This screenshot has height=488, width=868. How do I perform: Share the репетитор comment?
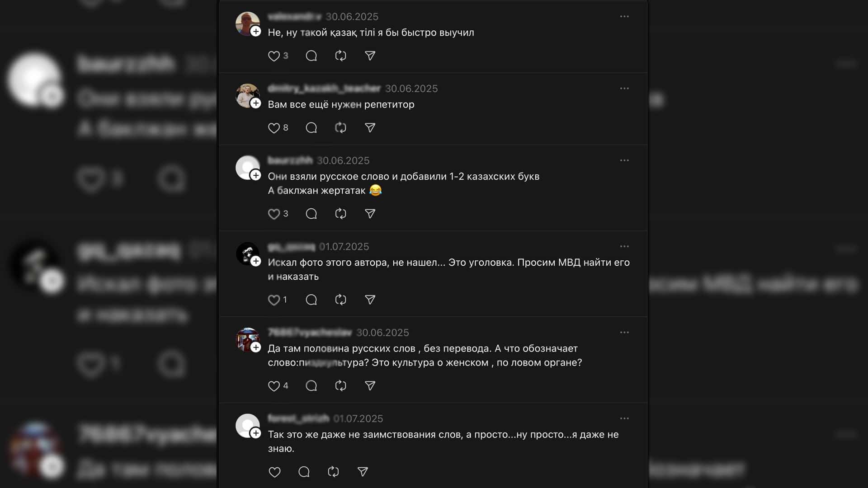(x=370, y=128)
